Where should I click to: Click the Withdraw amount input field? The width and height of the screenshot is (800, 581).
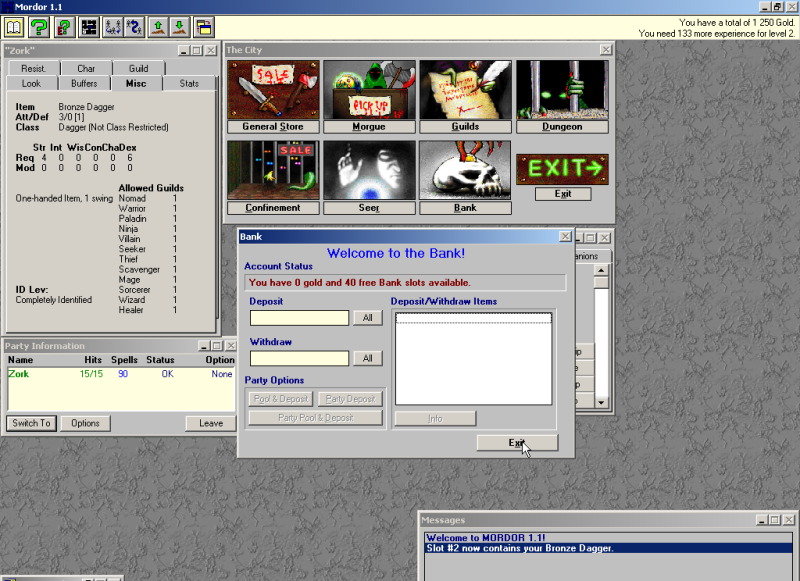(299, 358)
